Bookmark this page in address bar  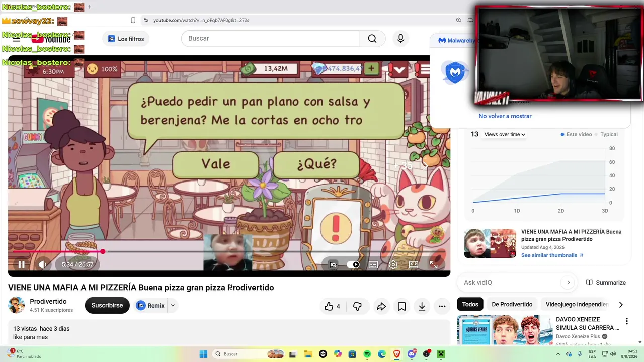[x=133, y=20]
